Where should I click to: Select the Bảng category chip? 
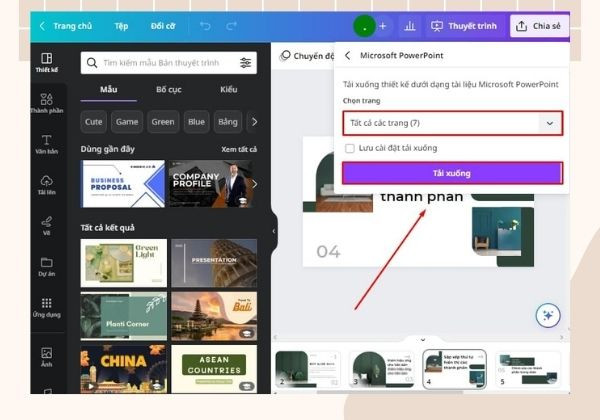228,122
